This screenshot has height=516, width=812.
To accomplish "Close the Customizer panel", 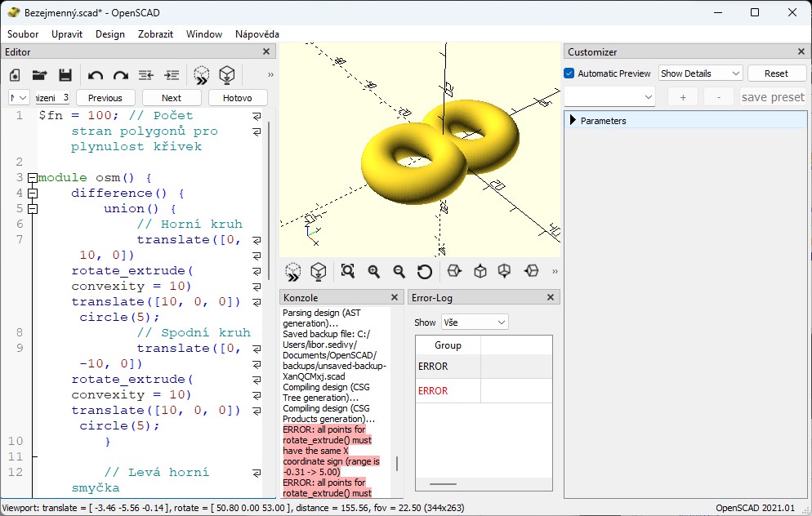I will pos(801,51).
